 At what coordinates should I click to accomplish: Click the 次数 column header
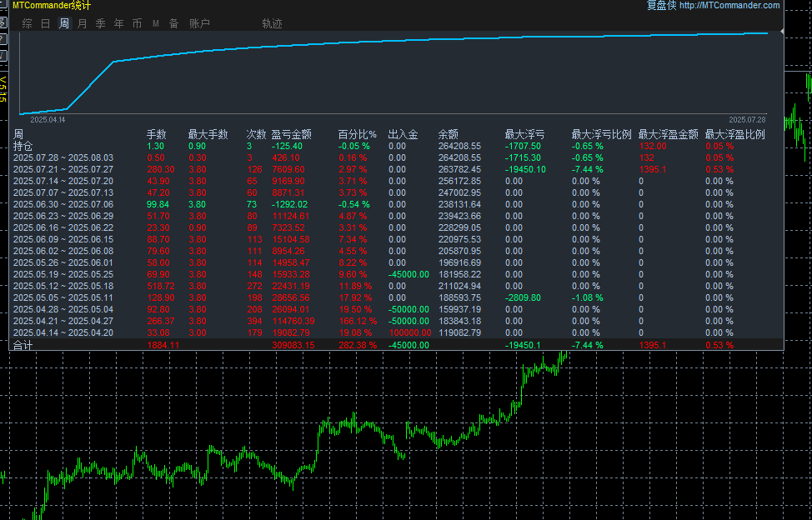pos(256,134)
